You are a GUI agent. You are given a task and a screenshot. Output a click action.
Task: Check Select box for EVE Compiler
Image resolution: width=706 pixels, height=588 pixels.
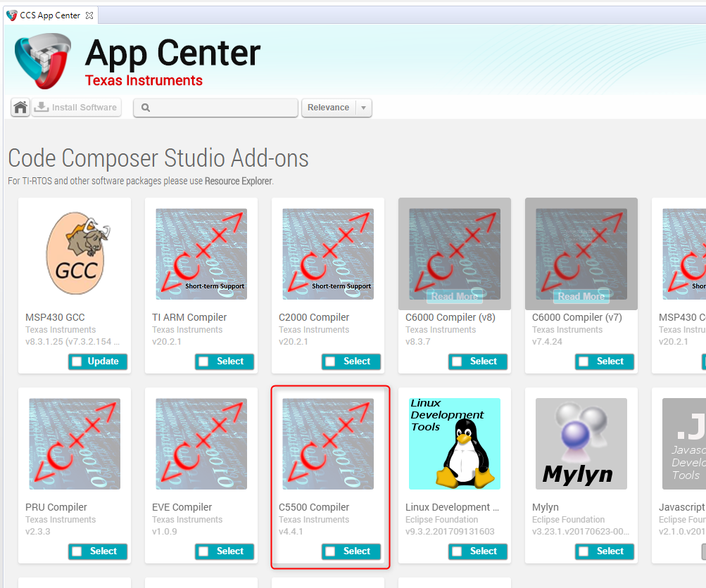pos(203,551)
